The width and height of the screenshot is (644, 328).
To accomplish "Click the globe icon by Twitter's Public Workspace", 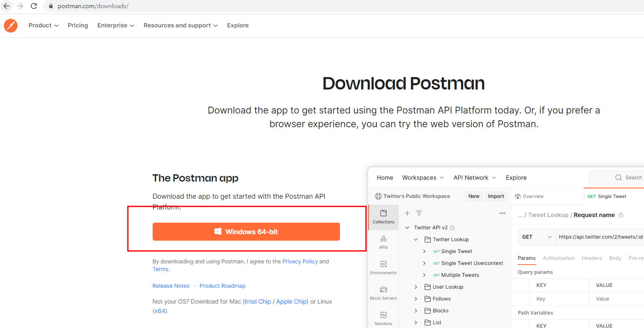I will (x=378, y=196).
